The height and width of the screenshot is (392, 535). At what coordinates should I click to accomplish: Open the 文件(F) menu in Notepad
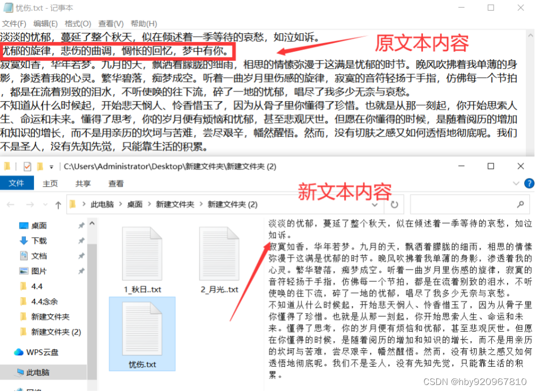tap(14, 24)
